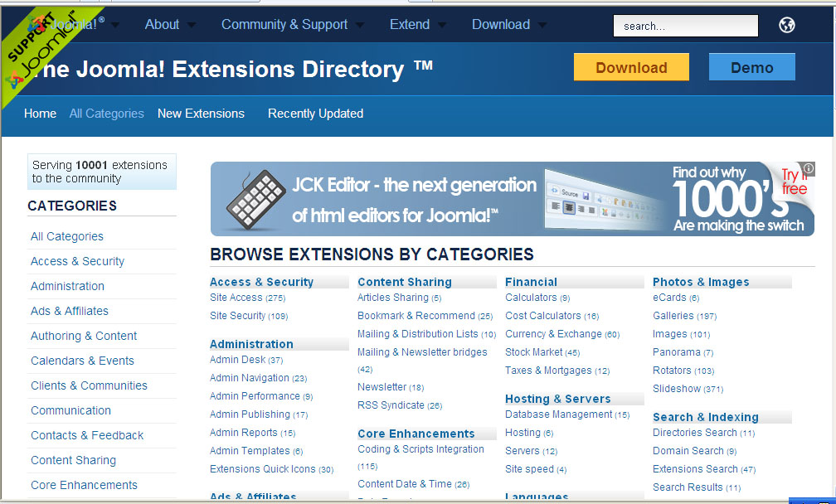
Task: Focus the search input field
Action: pyautogui.click(x=686, y=26)
